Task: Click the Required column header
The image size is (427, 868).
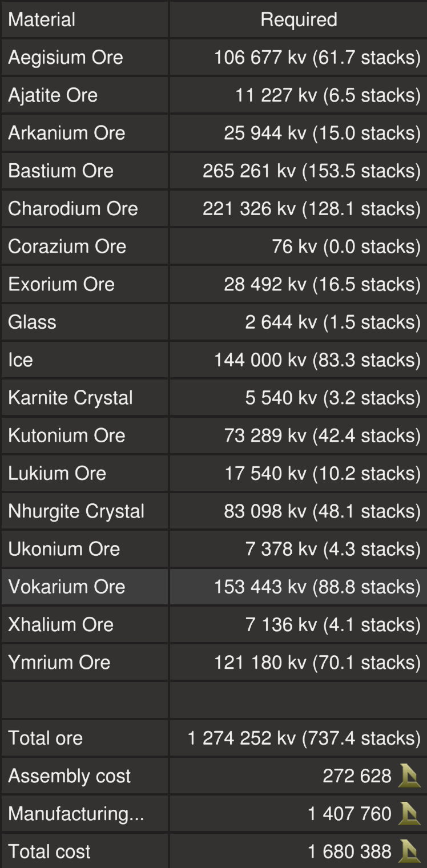Action: (299, 20)
